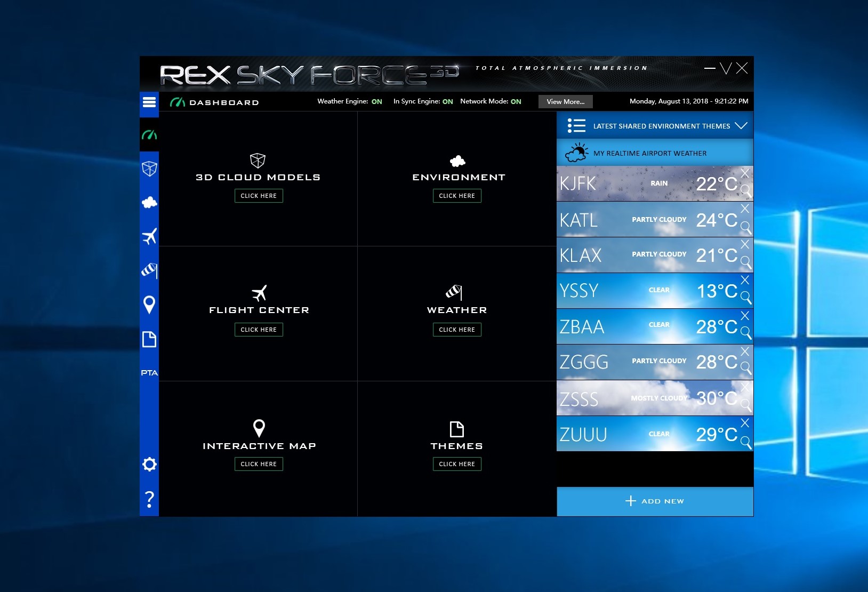This screenshot has width=868, height=592.
Task: Remove KATL airport from list
Action: (x=745, y=209)
